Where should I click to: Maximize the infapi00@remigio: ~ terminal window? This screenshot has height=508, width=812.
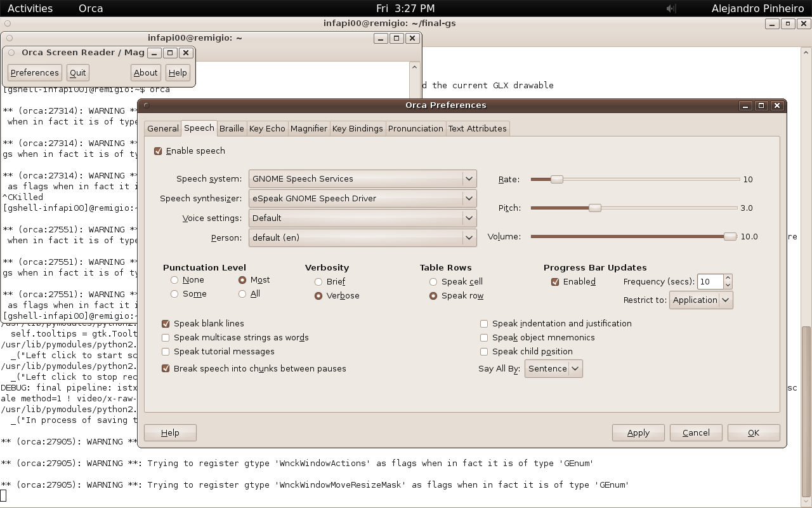point(396,38)
